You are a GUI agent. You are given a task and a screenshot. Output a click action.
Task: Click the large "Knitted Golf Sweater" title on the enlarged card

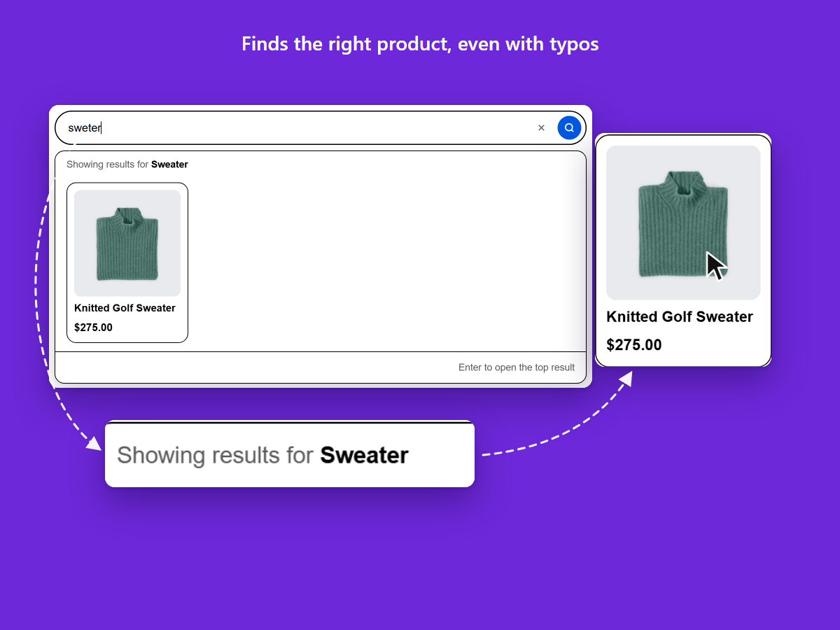[680, 317]
